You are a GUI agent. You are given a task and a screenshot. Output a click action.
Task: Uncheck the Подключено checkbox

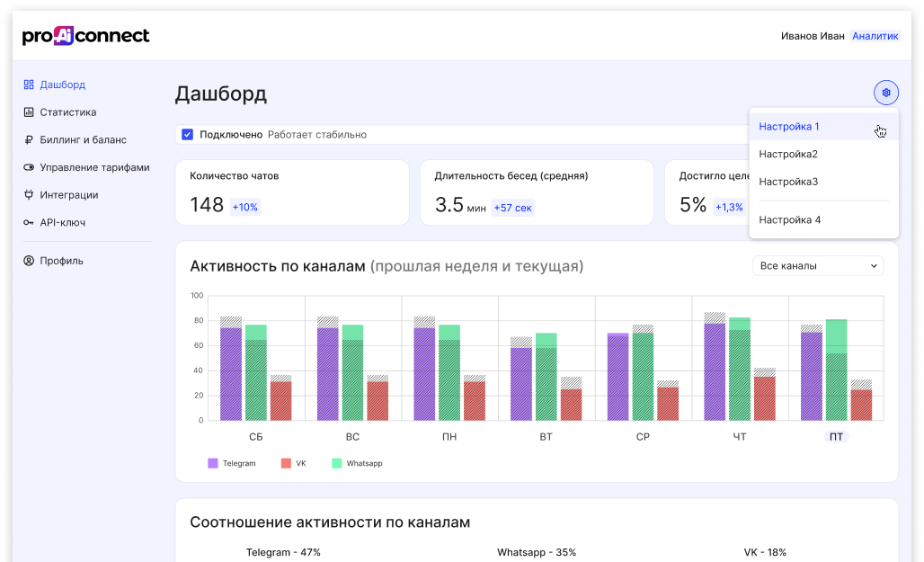188,135
